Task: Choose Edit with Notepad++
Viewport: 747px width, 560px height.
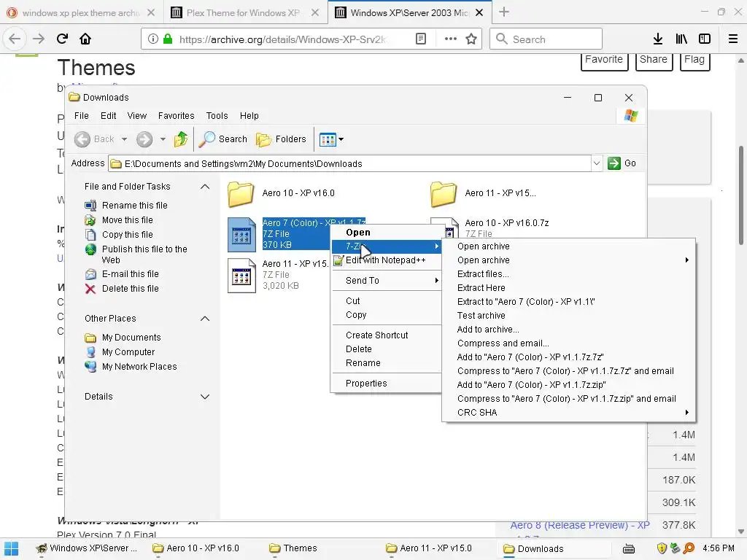Action: tap(387, 260)
